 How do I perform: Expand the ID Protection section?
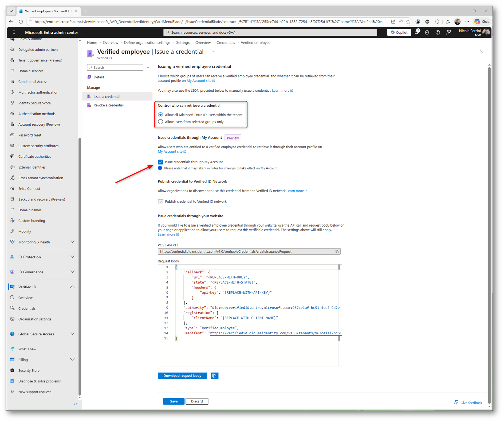(x=72, y=257)
